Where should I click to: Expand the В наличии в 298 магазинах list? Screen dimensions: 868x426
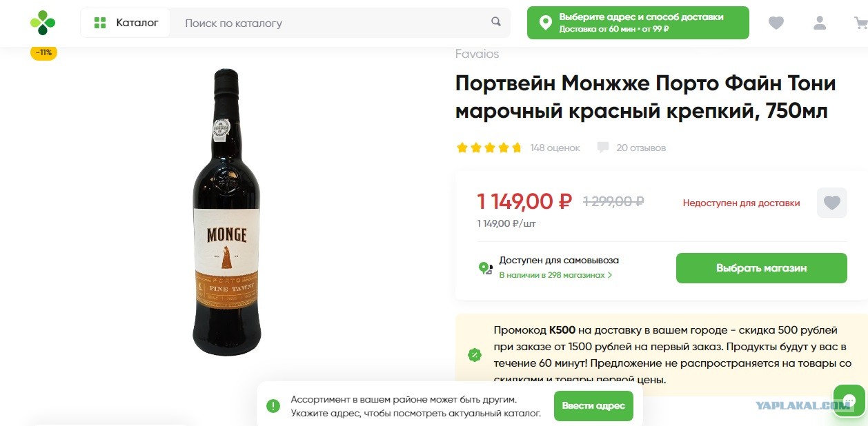coord(555,275)
